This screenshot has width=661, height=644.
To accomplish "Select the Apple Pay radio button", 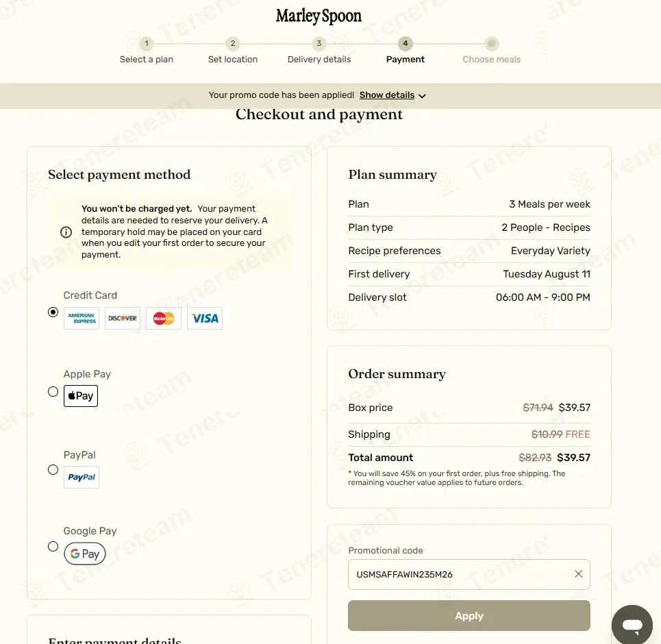I will (x=53, y=392).
